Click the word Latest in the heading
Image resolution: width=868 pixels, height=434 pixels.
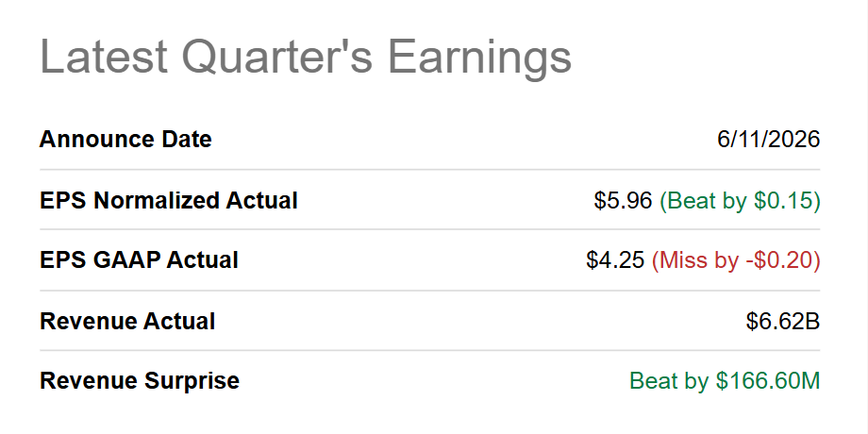104,56
